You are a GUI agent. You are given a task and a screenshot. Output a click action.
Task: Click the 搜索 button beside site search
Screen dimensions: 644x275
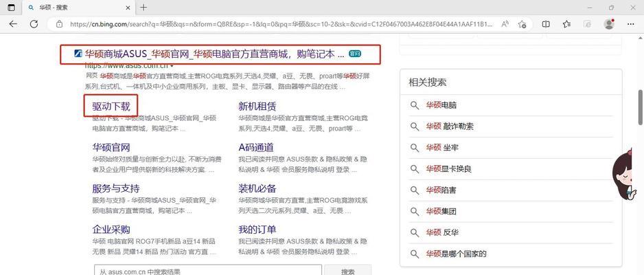348,270
